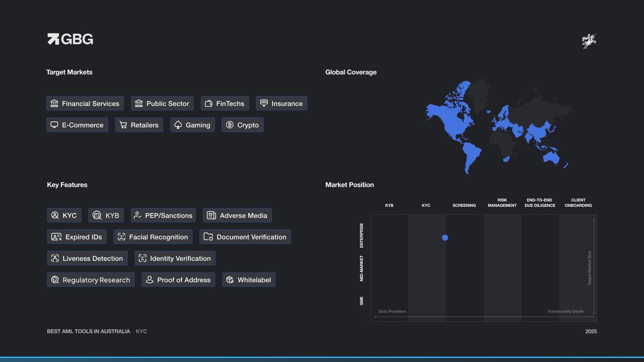Viewport: 644px width, 362px height.
Task: Choose the Insurance market tag
Action: pyautogui.click(x=282, y=103)
